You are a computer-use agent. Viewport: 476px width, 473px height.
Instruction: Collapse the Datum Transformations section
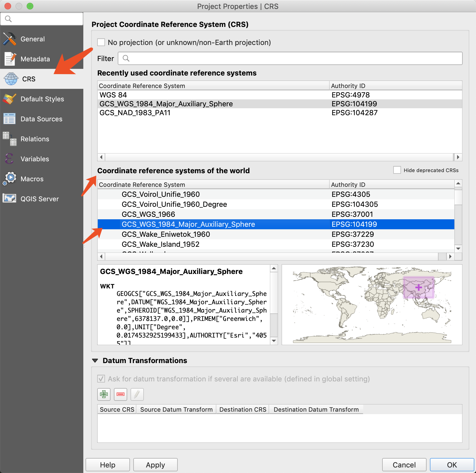(95, 361)
